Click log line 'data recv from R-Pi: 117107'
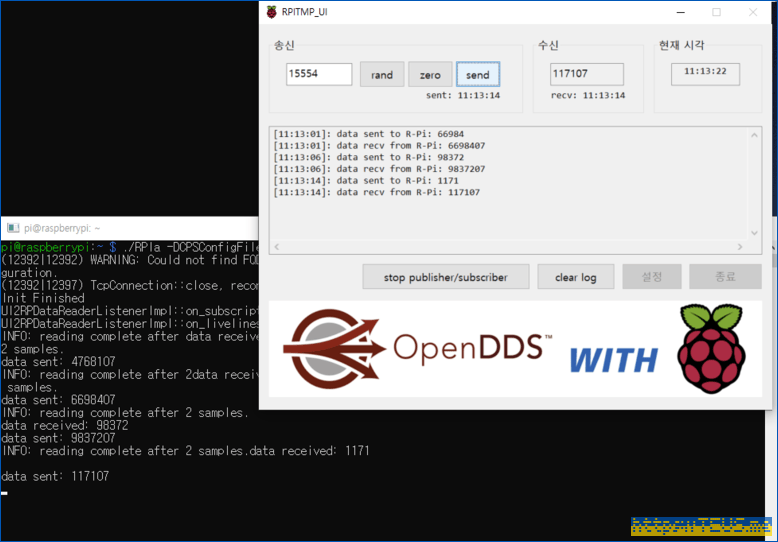Screen dimensions: 778x542 click(x=377, y=192)
